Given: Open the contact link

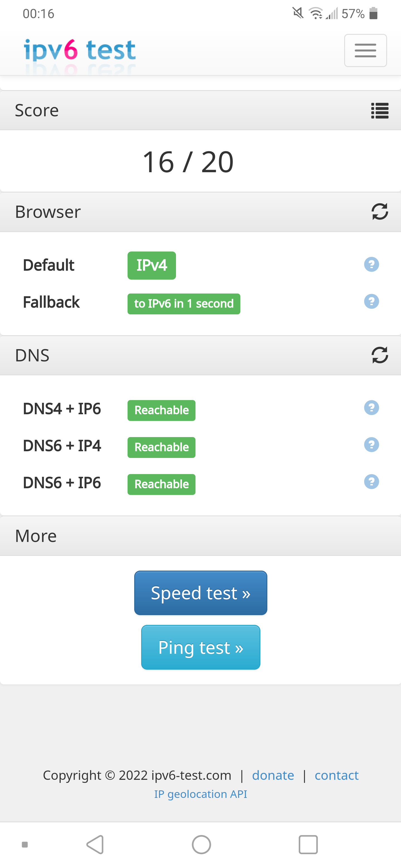Looking at the screenshot, I should click(337, 775).
